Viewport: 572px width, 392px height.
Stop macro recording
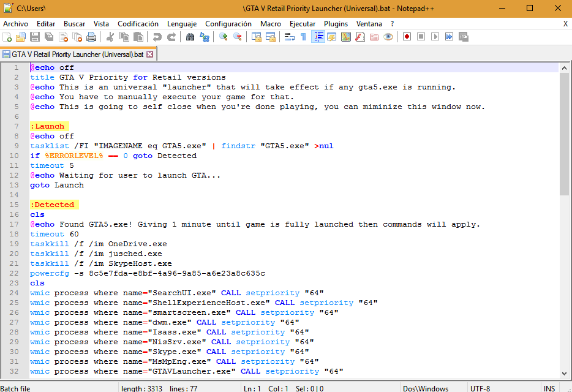point(421,37)
